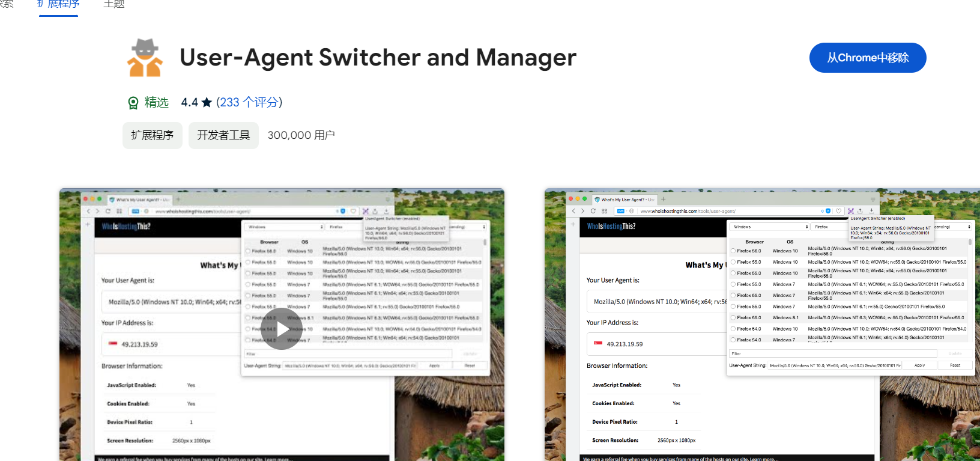Click the 精选 featured label
The width and height of the screenshot is (980, 461).
pyautogui.click(x=157, y=103)
